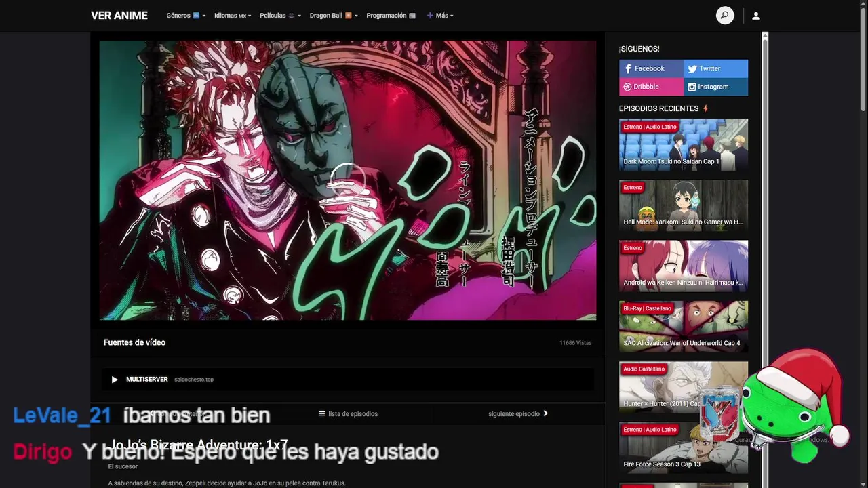
Task: Click the lista de episodios list icon
Action: (x=322, y=414)
